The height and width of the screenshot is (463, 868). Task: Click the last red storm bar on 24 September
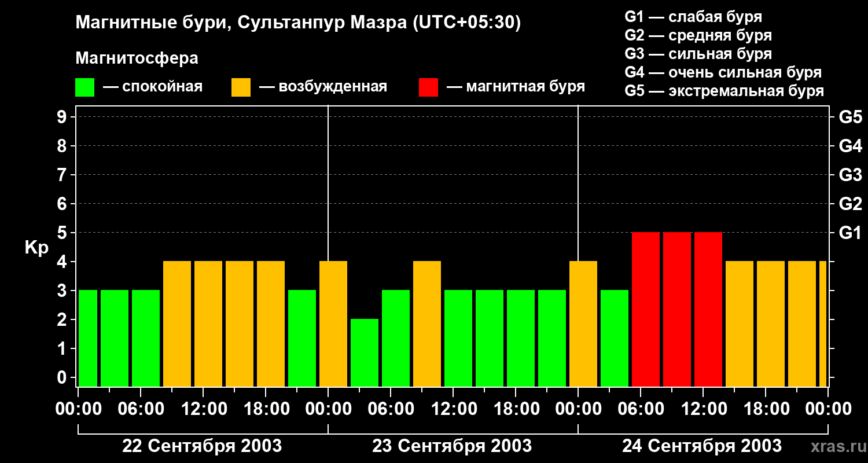(x=708, y=309)
